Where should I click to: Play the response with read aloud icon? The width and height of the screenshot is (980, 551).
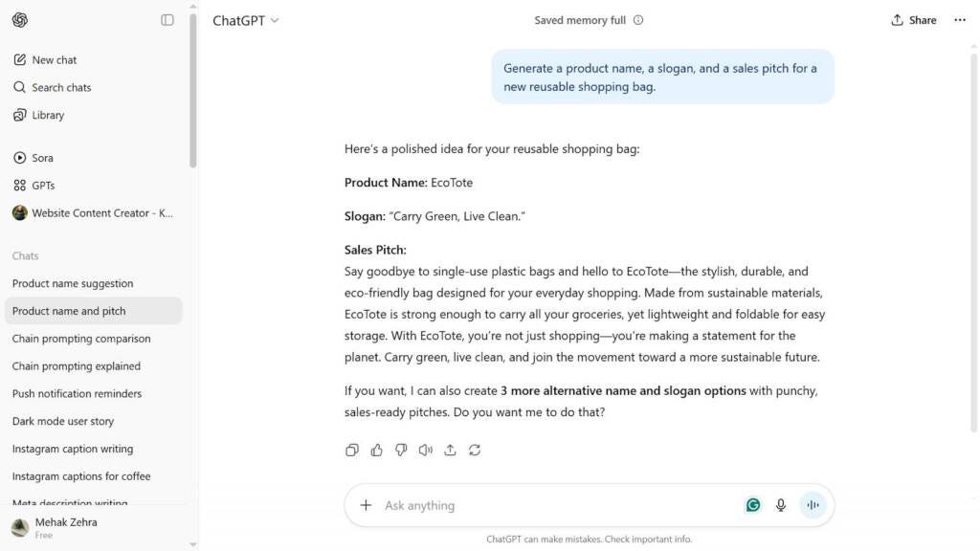(426, 450)
